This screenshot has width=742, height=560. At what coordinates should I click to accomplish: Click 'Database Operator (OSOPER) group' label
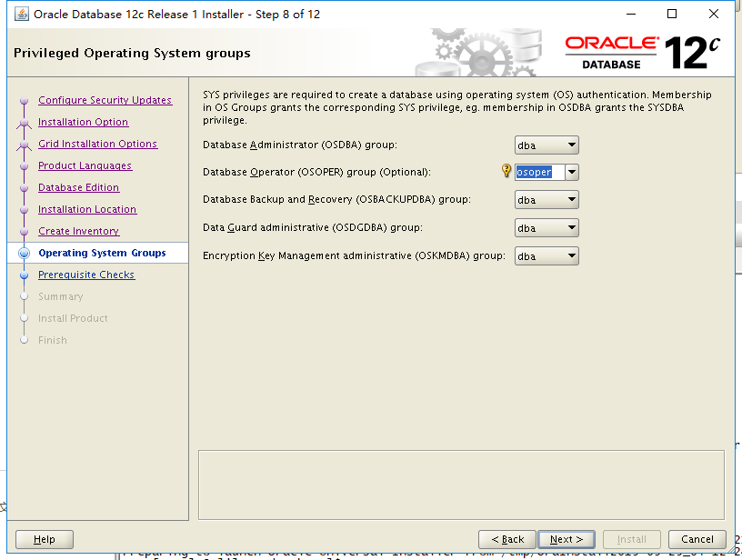coord(316,172)
